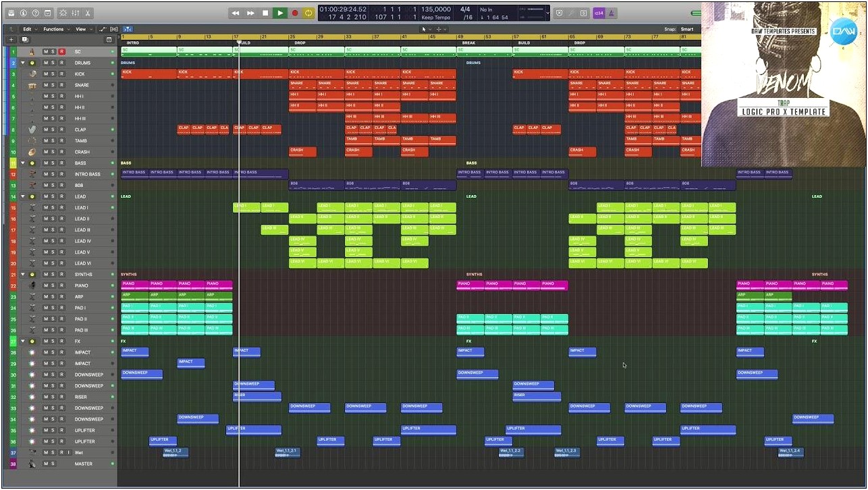Collapse the DRUMS track stack
The height and width of the screenshot is (490, 868).
click(23, 63)
